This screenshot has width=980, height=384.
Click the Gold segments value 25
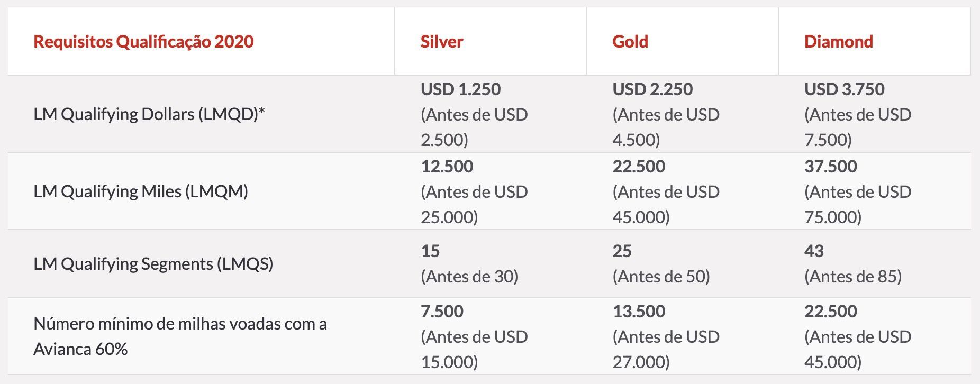(622, 251)
